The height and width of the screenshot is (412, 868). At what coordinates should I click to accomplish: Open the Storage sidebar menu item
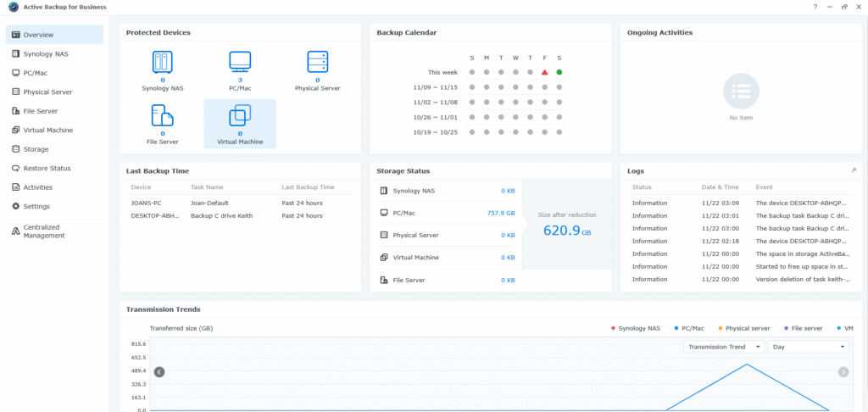pos(36,149)
